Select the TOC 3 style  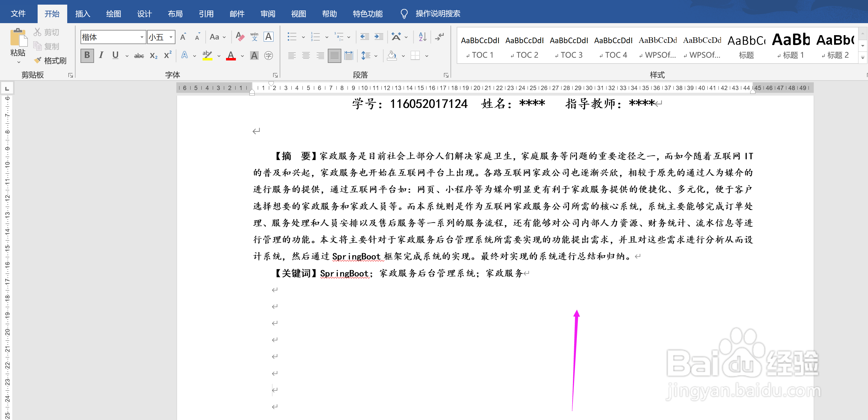tap(569, 47)
